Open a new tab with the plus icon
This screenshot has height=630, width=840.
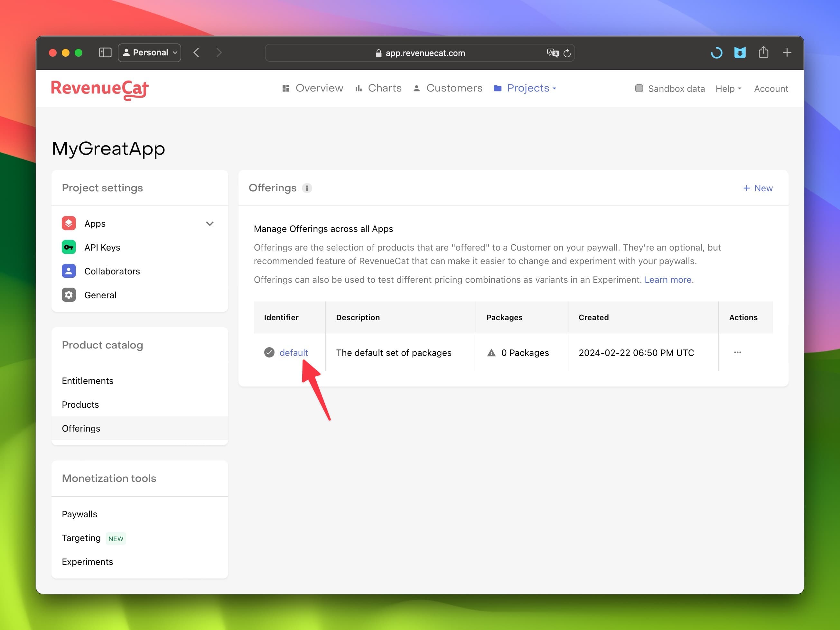pyautogui.click(x=787, y=52)
